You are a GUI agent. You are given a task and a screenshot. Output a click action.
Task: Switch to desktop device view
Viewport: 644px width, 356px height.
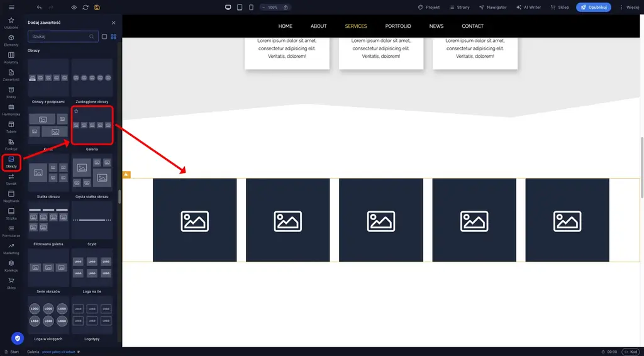pyautogui.click(x=228, y=8)
